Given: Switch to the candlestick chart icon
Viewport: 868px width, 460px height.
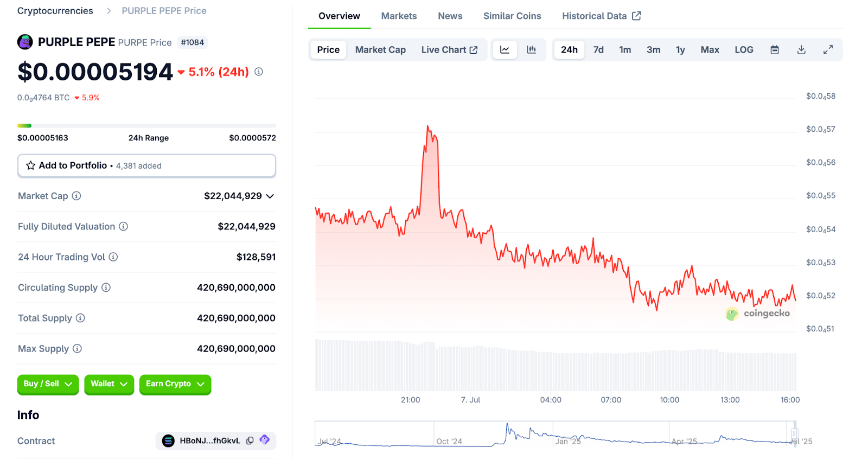Looking at the screenshot, I should pos(532,50).
